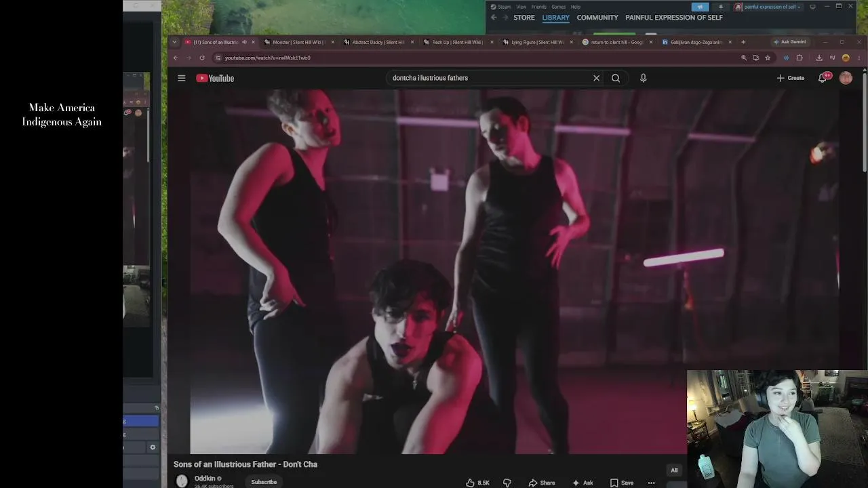
Task: Switch to the Abstract Daddy Silent Hill tab
Action: coord(378,42)
